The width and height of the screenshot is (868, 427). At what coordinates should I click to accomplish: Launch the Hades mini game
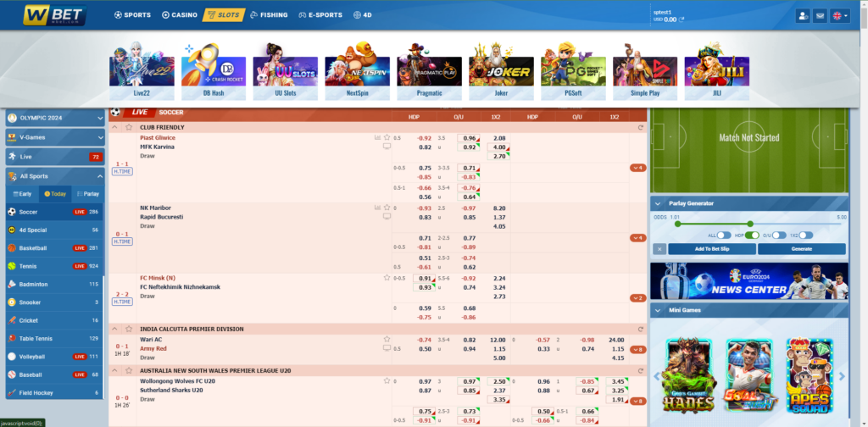tap(688, 376)
